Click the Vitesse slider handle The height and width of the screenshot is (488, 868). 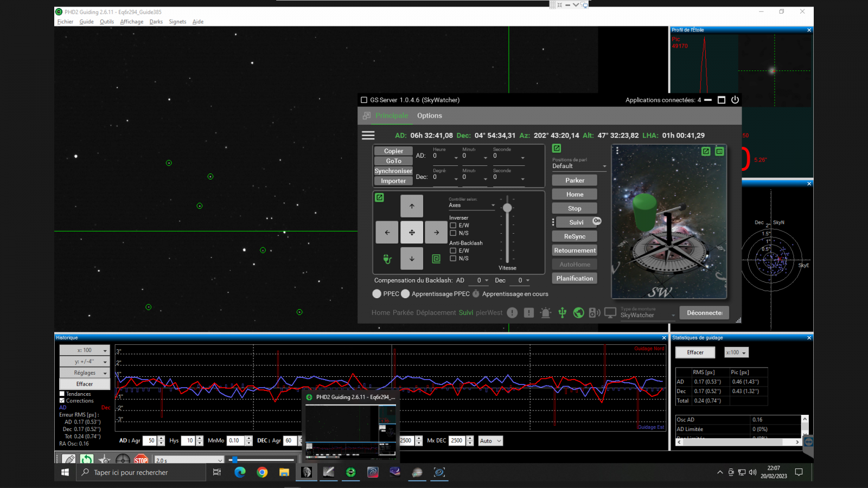pos(507,208)
